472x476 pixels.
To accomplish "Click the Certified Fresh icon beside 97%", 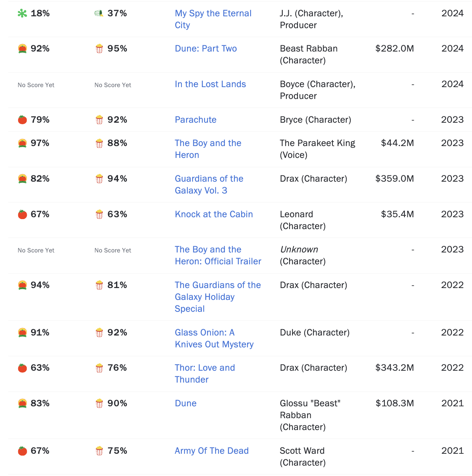I will [22, 143].
